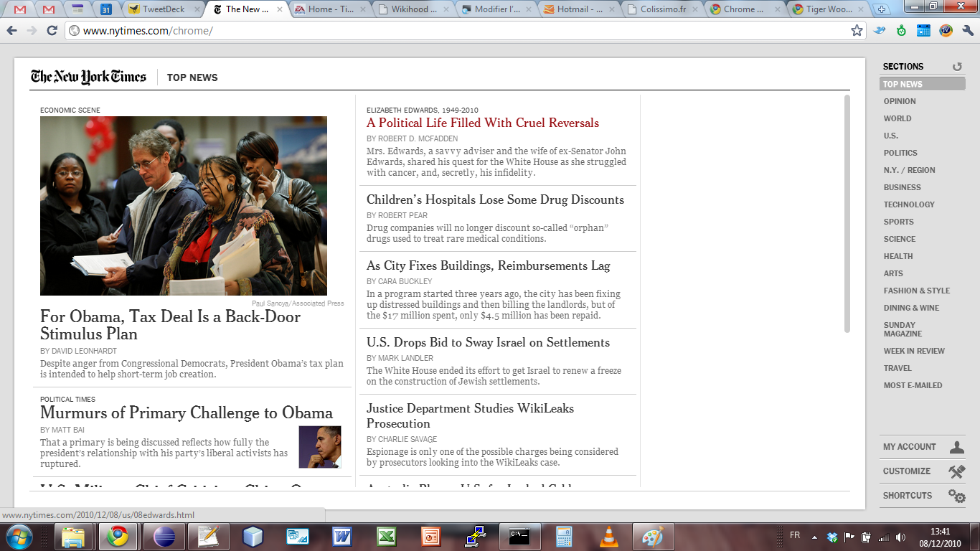
Task: Open 'Murmurs of Primary Challenge to Obama'
Action: (187, 413)
